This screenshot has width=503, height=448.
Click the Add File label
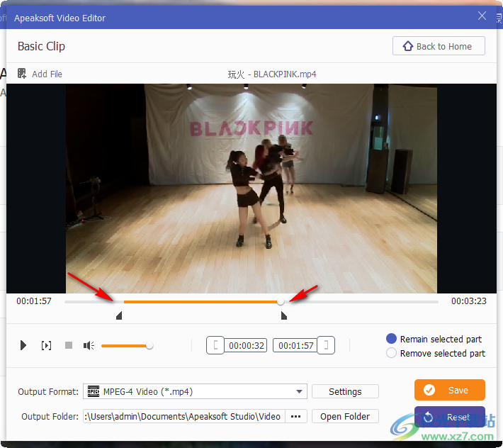[47, 74]
